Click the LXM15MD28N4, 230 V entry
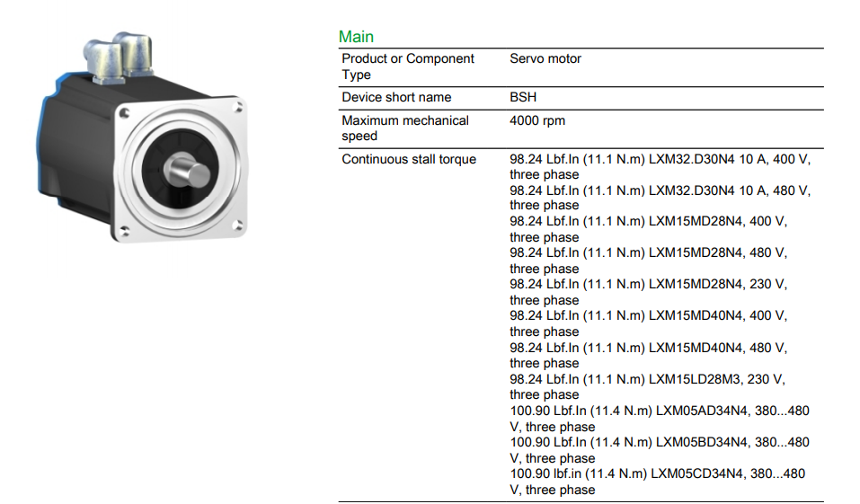The height and width of the screenshot is (504, 860). (648, 292)
